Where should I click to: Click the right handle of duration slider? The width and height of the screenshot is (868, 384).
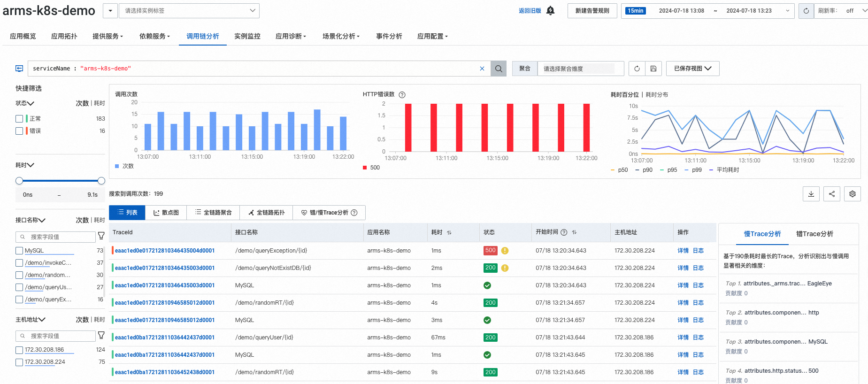(101, 181)
